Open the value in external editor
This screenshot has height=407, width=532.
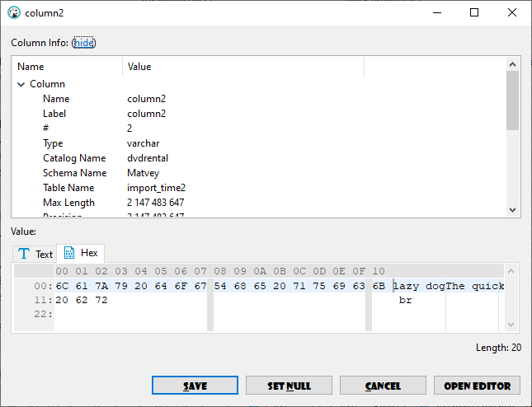click(477, 386)
